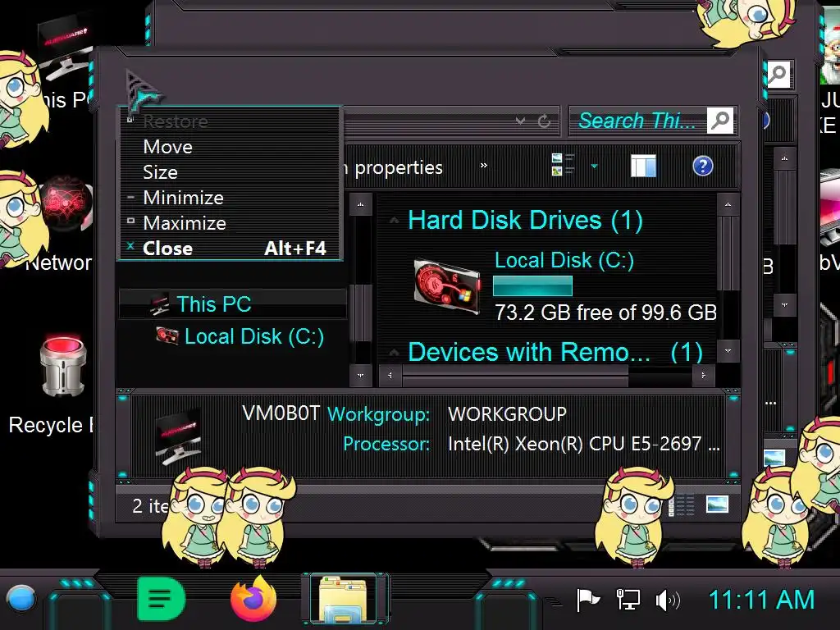Select Minimize in the system menu
Viewport: 840px width, 630px height.
point(229,198)
